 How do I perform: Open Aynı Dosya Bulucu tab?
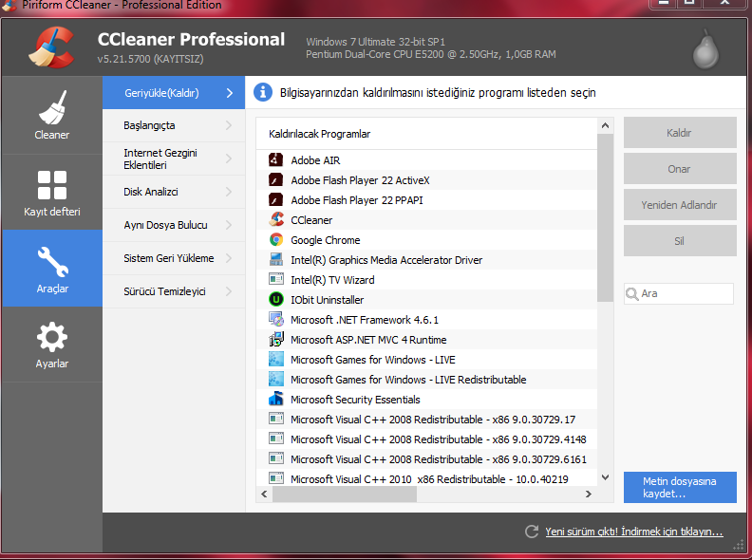point(174,225)
